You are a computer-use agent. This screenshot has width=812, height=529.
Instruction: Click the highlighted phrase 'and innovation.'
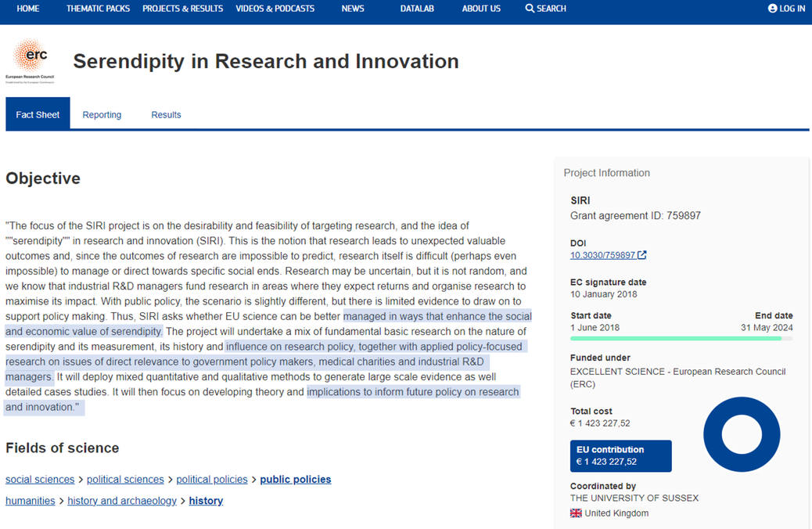(x=42, y=407)
